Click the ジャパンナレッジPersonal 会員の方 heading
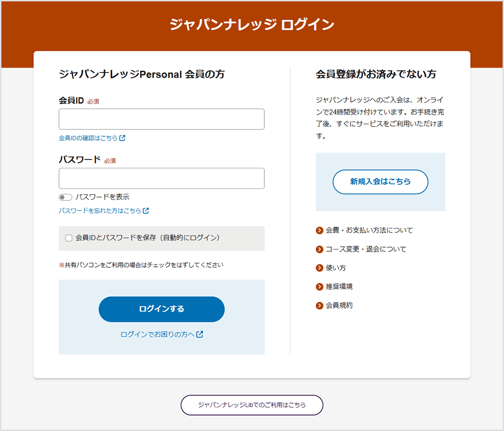This screenshot has width=504, height=431. 142,74
